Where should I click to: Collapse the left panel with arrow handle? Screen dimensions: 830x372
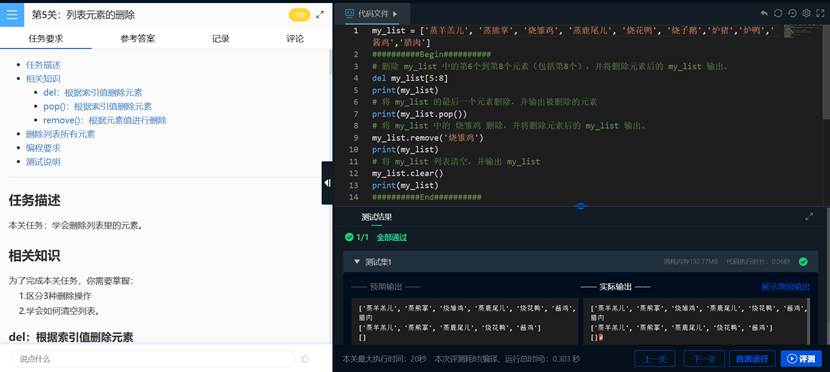tap(328, 183)
